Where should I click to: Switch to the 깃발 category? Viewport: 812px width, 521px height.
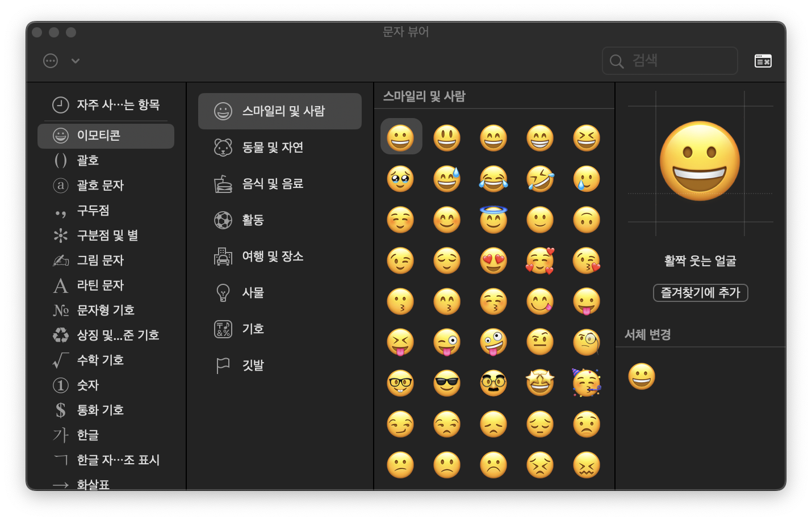280,365
